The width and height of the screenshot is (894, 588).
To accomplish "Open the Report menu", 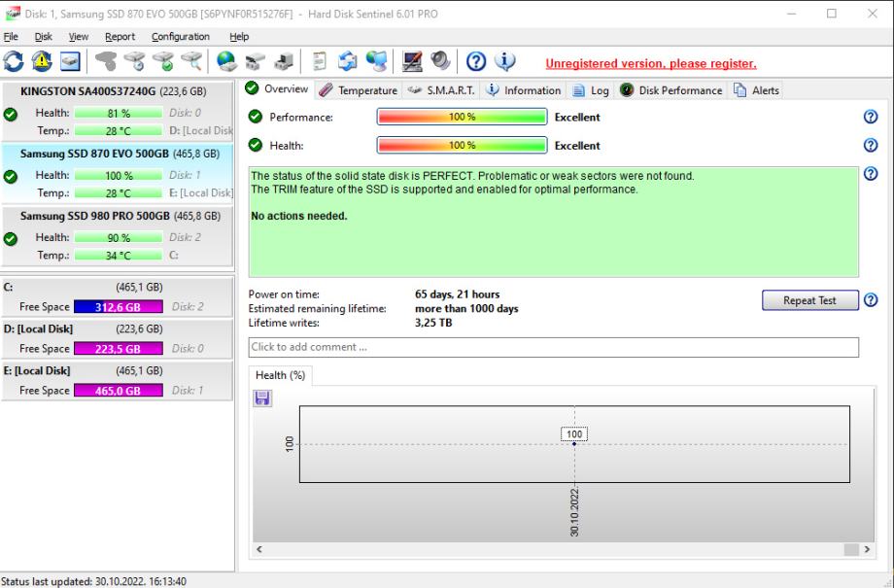I will pos(120,37).
